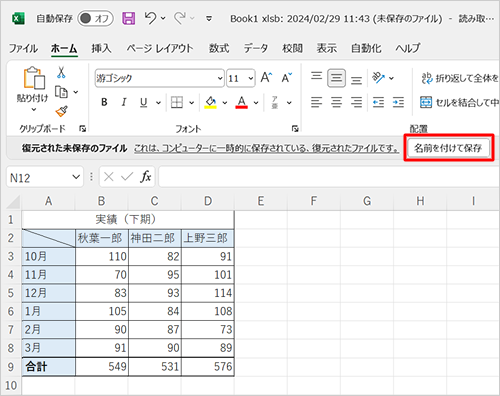Select the Format Painter brush
Viewport: 500px width, 396px height.
coord(61,111)
